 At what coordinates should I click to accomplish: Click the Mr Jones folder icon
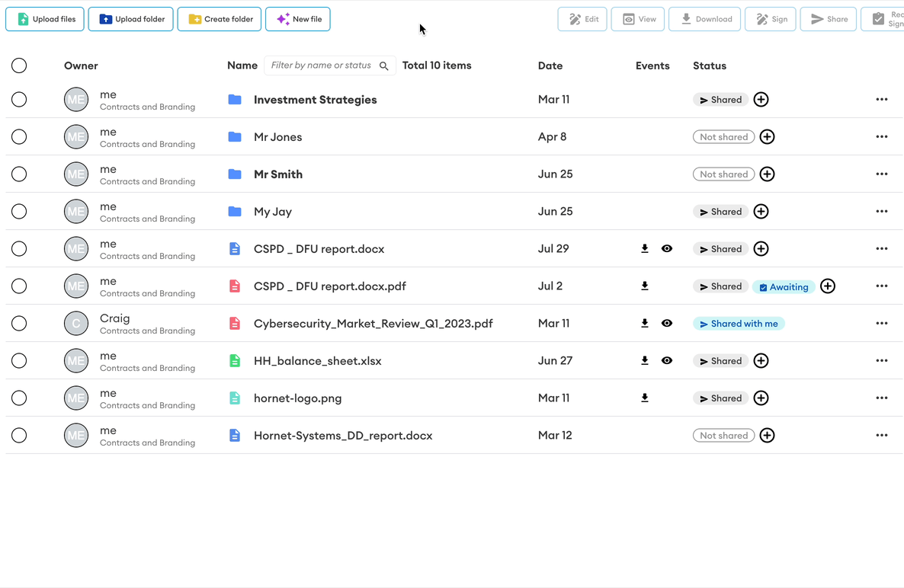pyautogui.click(x=235, y=137)
